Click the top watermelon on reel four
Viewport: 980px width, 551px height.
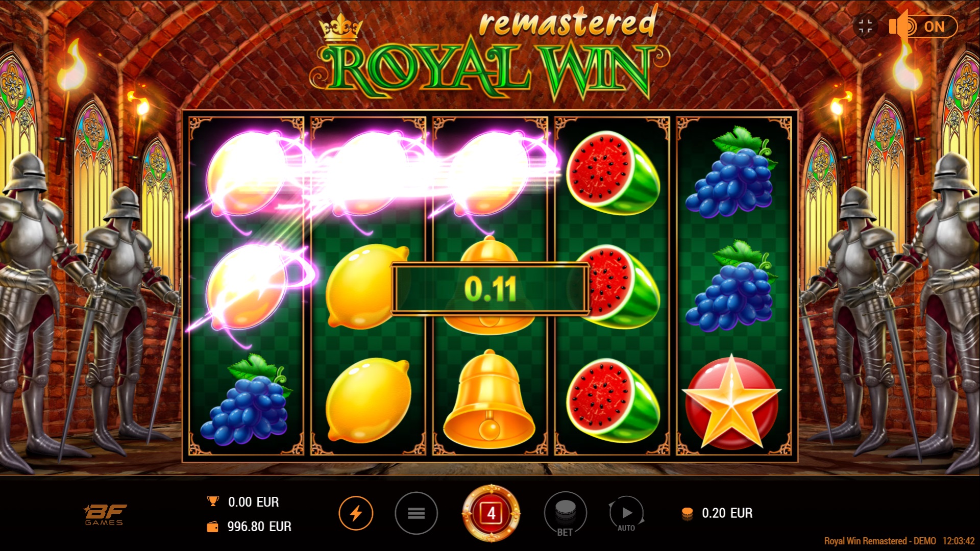612,173
